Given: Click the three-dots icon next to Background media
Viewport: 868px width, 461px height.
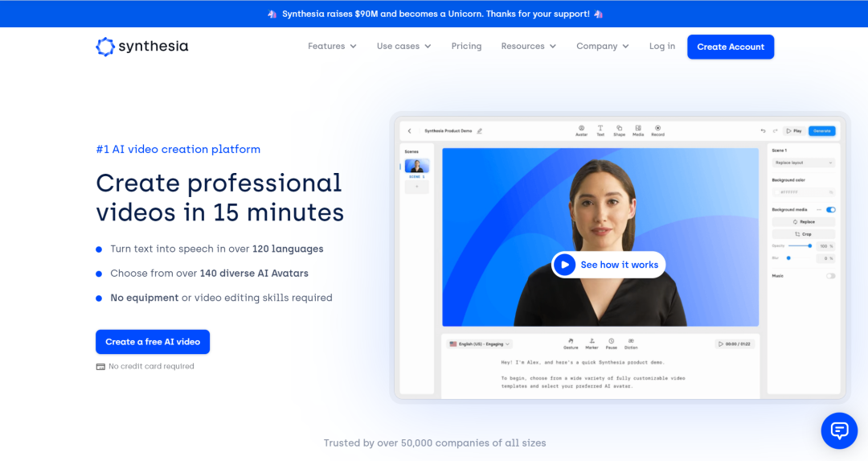Looking at the screenshot, I should [x=819, y=210].
